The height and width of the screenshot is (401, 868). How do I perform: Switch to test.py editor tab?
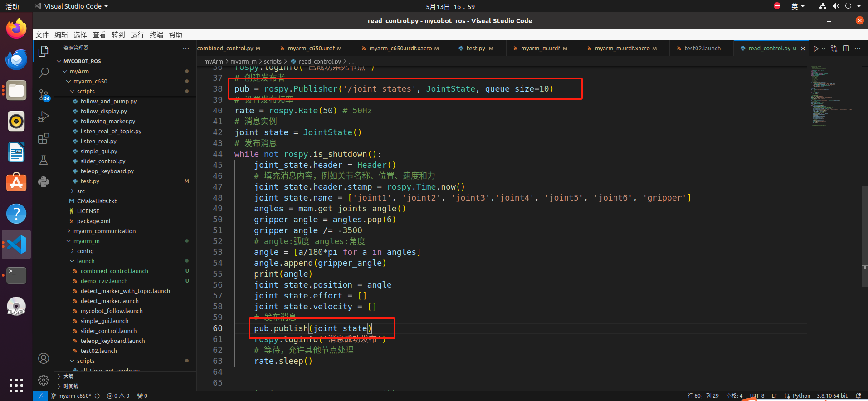pos(479,49)
